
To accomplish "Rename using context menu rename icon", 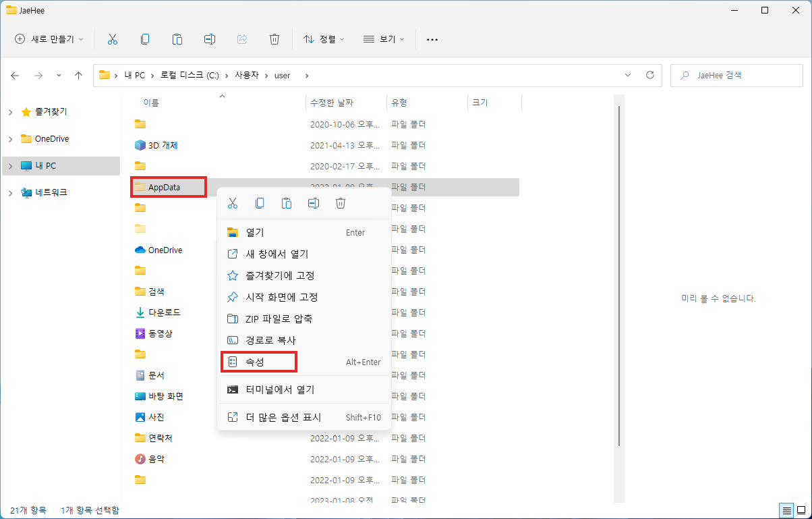I will pyautogui.click(x=314, y=203).
